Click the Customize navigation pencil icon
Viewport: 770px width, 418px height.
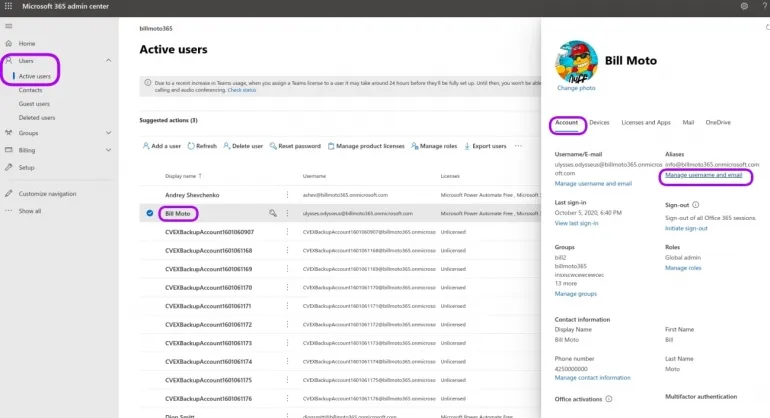point(8,194)
